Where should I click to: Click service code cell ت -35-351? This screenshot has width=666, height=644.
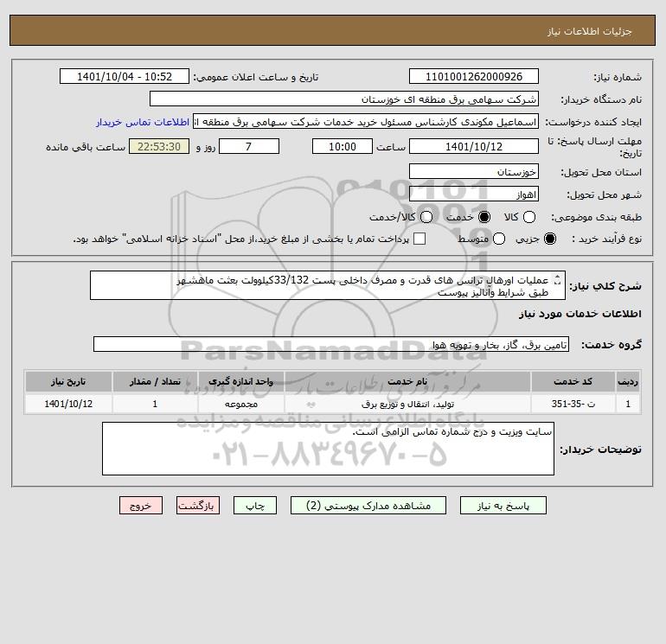(x=573, y=405)
